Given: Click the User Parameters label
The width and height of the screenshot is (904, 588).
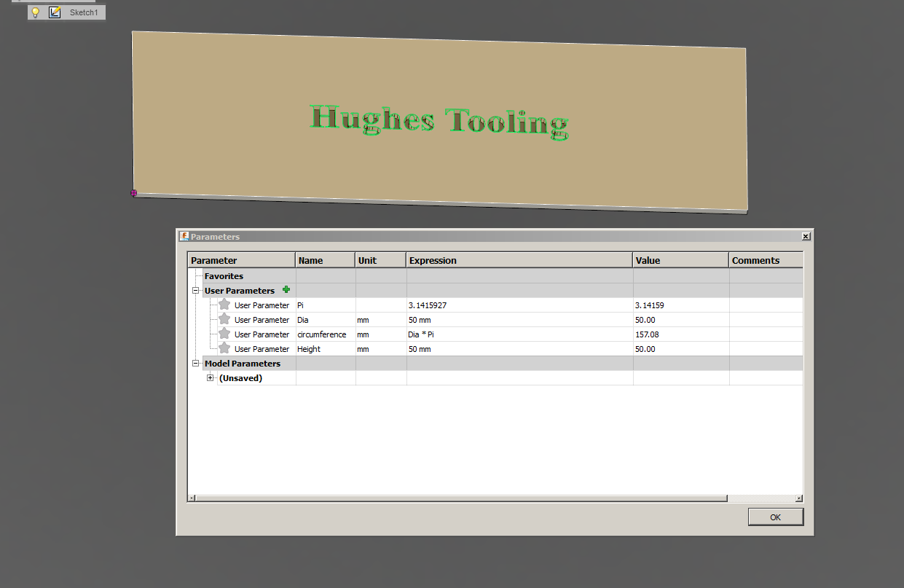Looking at the screenshot, I should [240, 290].
